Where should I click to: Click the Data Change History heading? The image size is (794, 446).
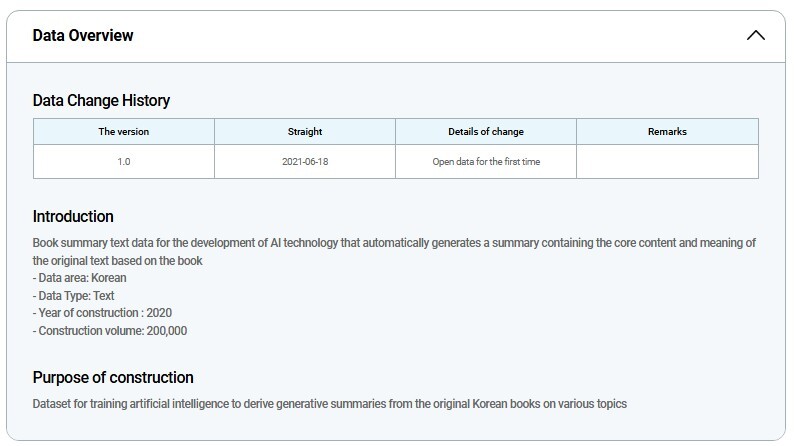click(x=101, y=100)
